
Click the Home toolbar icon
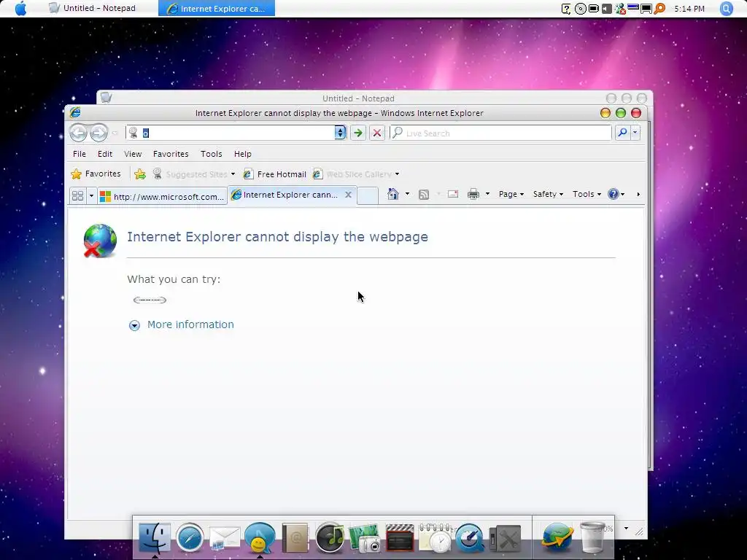point(392,194)
